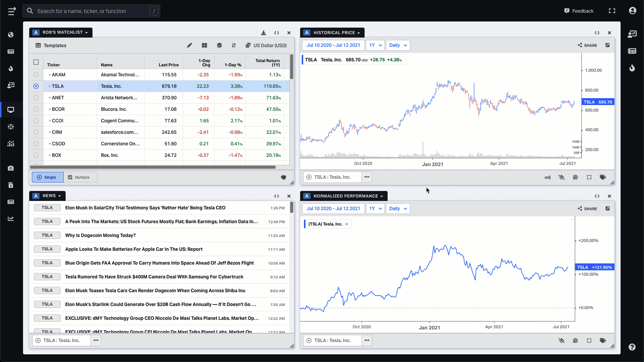
Task: Click the spiral icon on Historical Price footer
Action: pos(575,177)
